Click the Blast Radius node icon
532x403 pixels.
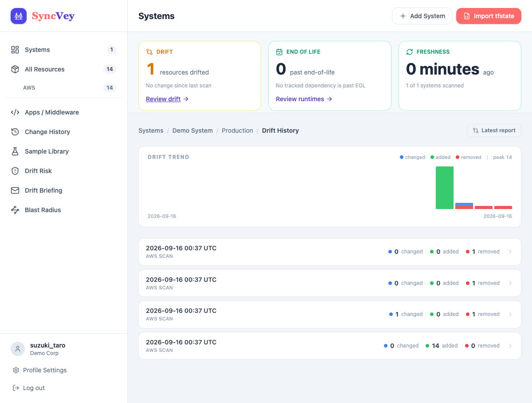pos(15,210)
